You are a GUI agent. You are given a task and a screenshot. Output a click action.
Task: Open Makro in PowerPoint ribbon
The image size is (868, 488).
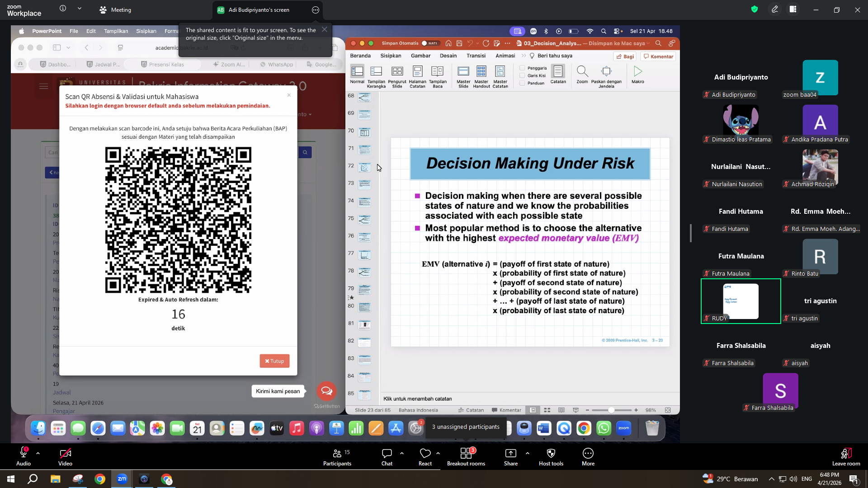click(638, 75)
